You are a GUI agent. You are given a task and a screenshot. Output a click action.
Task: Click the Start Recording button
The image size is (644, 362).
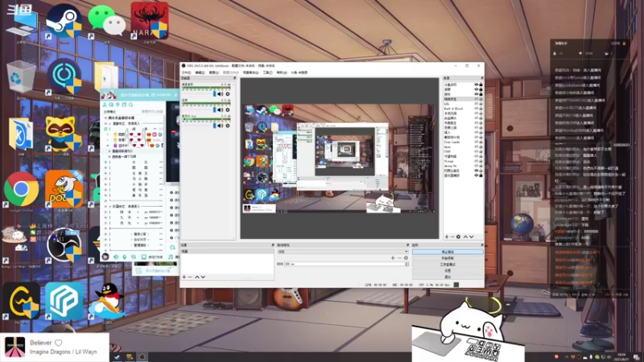click(448, 258)
